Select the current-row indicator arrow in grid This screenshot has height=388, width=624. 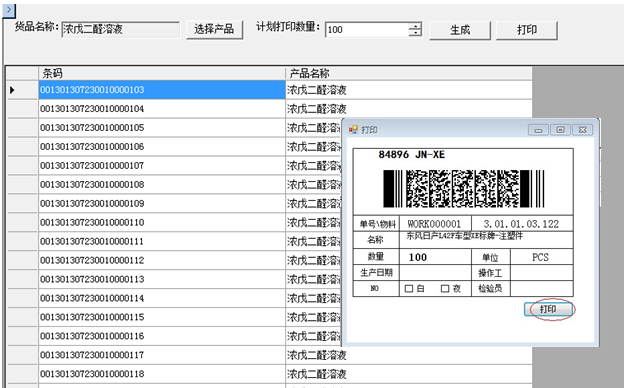pos(12,90)
